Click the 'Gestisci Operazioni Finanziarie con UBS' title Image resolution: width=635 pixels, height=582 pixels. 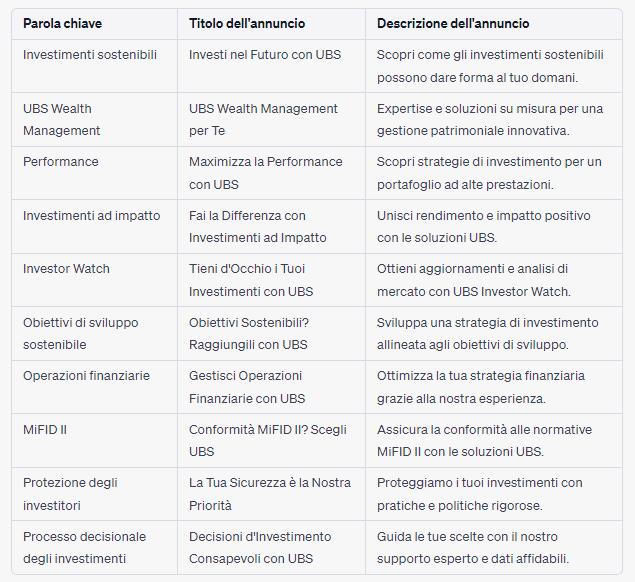(247, 386)
